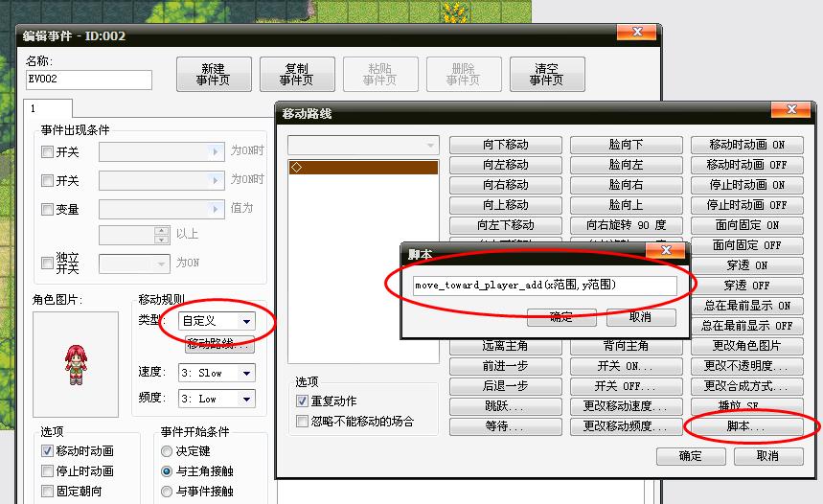
Task: Click 等待... command button
Action: pos(506,426)
